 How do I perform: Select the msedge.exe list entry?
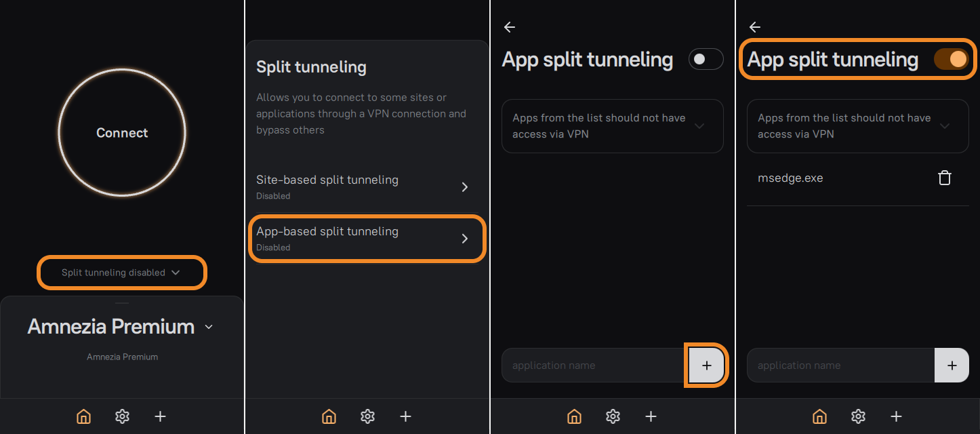790,178
